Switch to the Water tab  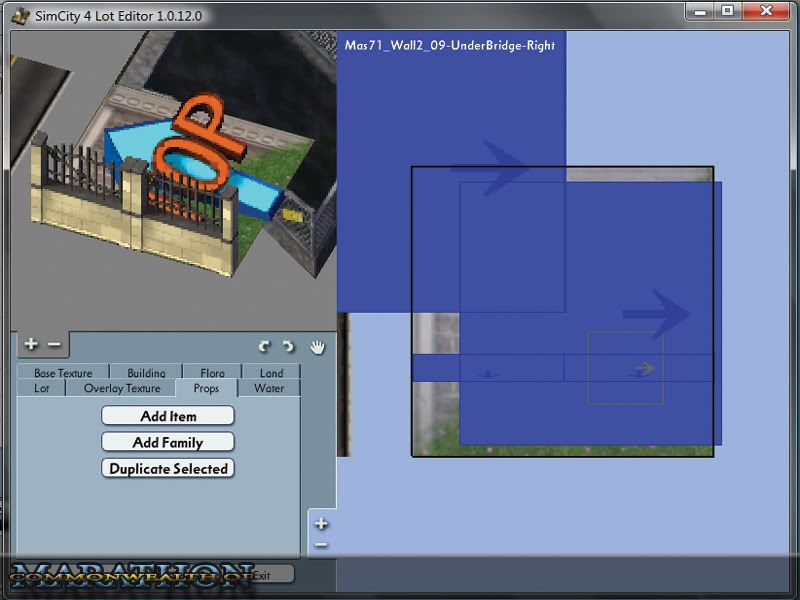point(269,388)
